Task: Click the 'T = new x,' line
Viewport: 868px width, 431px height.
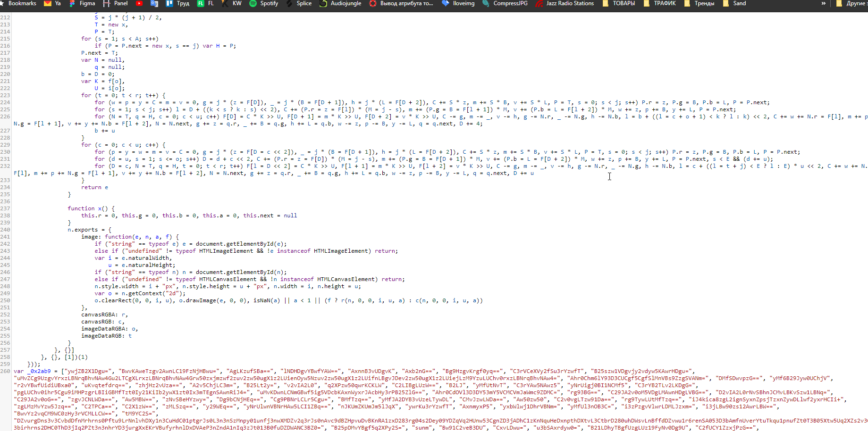Action: pos(111,25)
